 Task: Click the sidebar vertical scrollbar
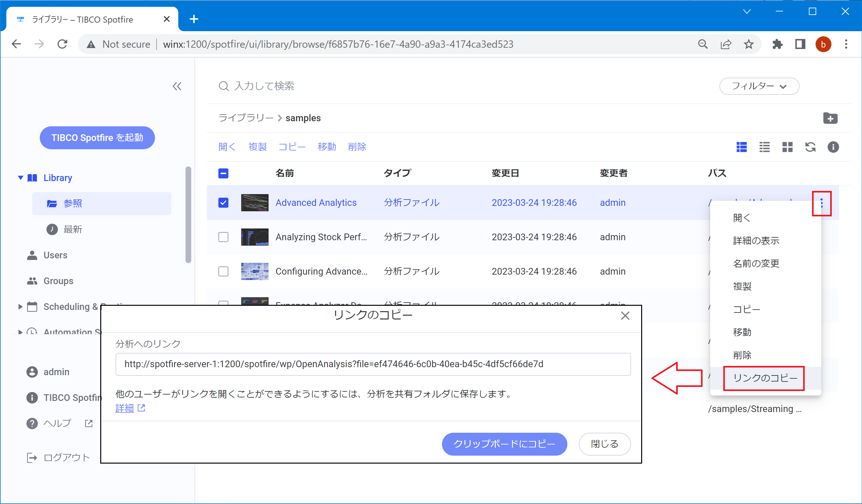pyautogui.click(x=188, y=214)
